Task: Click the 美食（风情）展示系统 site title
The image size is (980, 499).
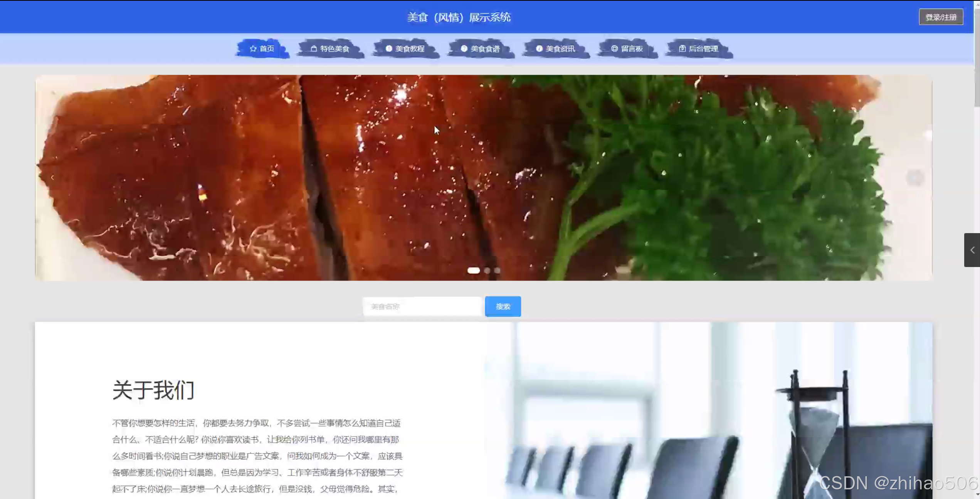Action: (459, 17)
